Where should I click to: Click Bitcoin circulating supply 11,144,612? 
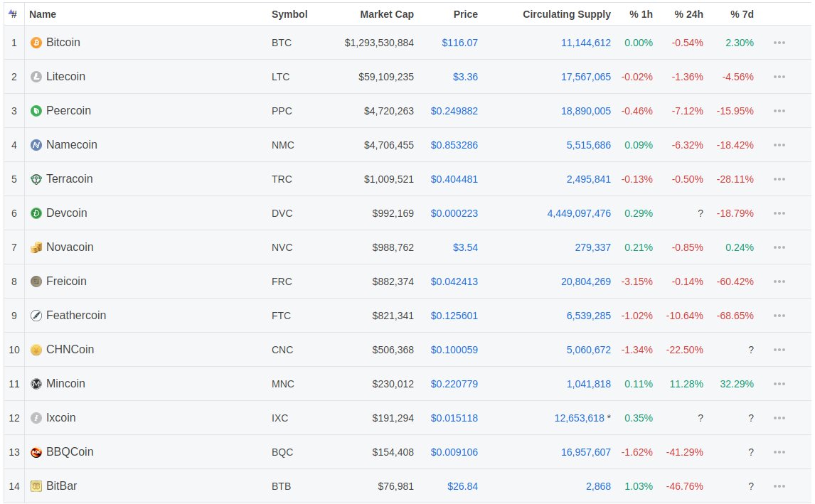point(586,43)
